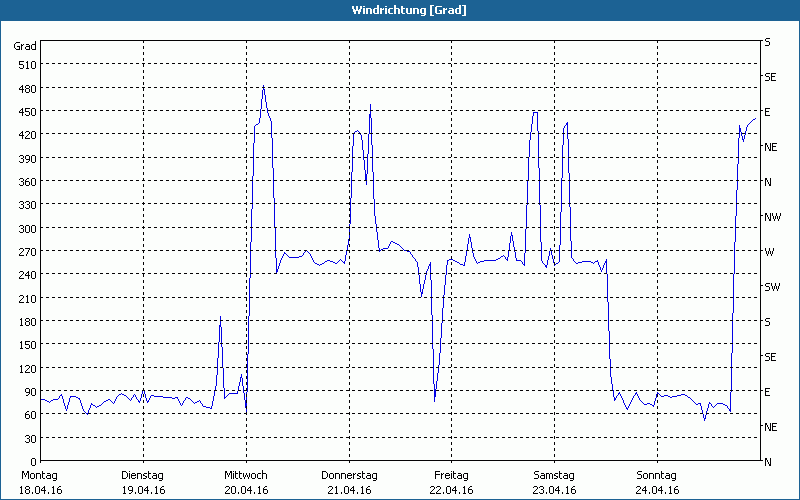Click the Freitag 22.04.16 date label

(451, 482)
